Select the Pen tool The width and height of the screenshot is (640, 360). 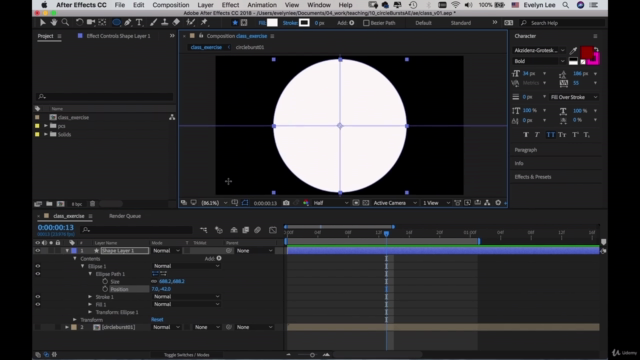click(128, 23)
